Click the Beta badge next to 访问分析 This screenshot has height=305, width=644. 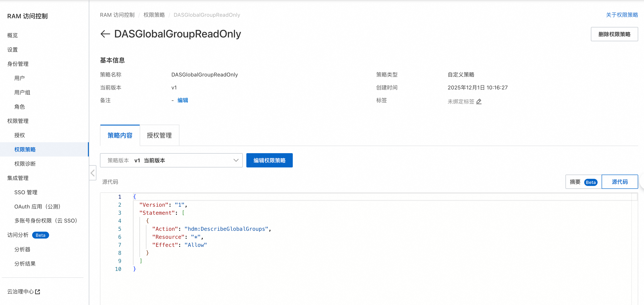[x=40, y=235]
